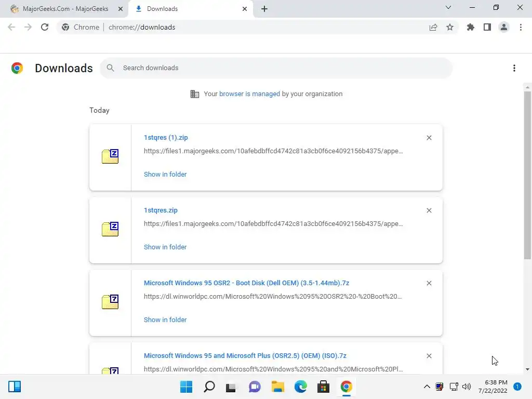Open the Windows Start menu
532x399 pixels.
(x=187, y=387)
